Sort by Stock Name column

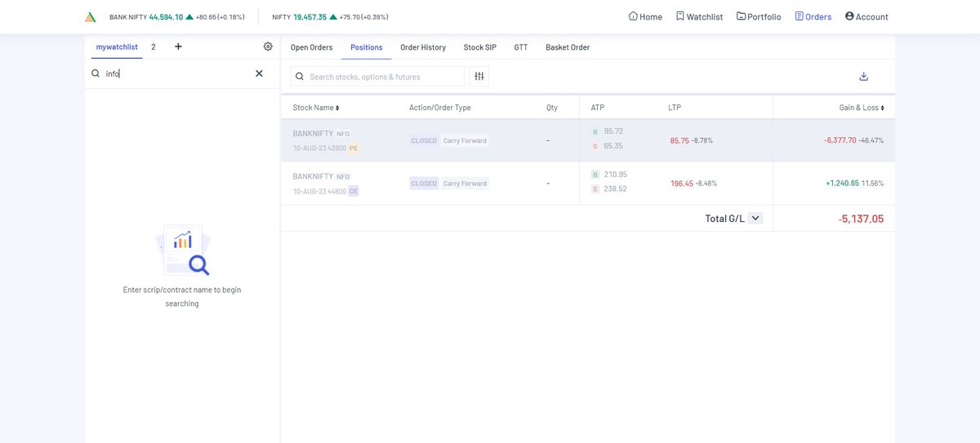click(x=315, y=108)
